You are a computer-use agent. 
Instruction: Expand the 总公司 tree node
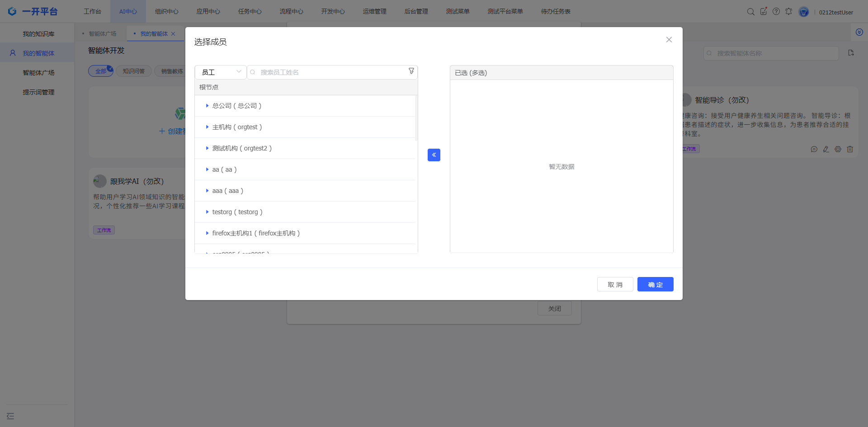pyautogui.click(x=207, y=106)
